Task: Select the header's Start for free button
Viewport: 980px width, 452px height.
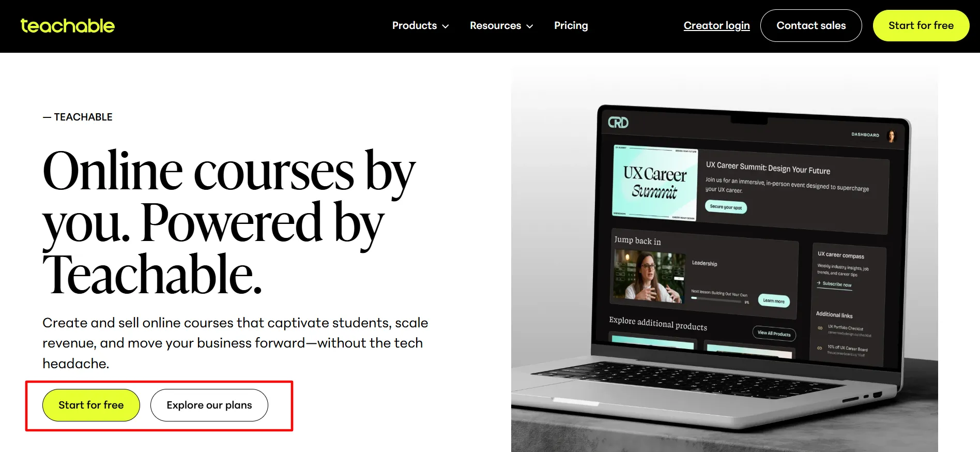Action: [x=921, y=25]
